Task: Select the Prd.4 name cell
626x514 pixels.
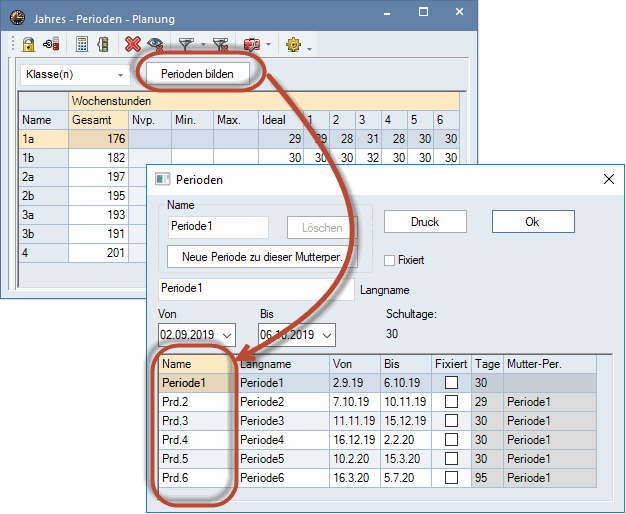Action: click(x=196, y=440)
